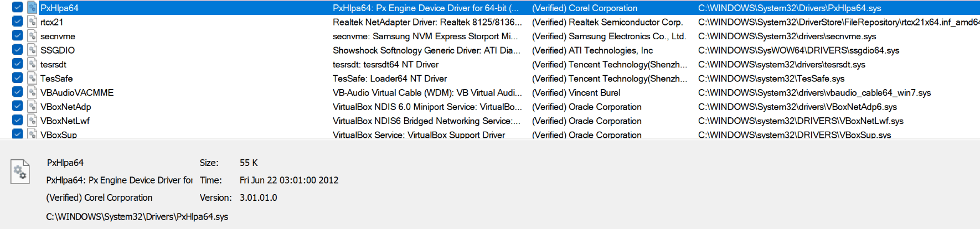Select the rtcx21 Realtek NetAdapter row

point(490,22)
